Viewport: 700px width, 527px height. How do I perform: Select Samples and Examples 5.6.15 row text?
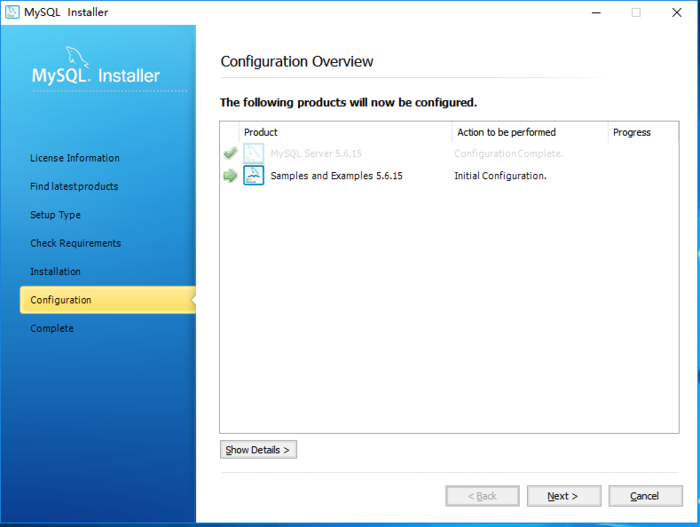[337, 176]
